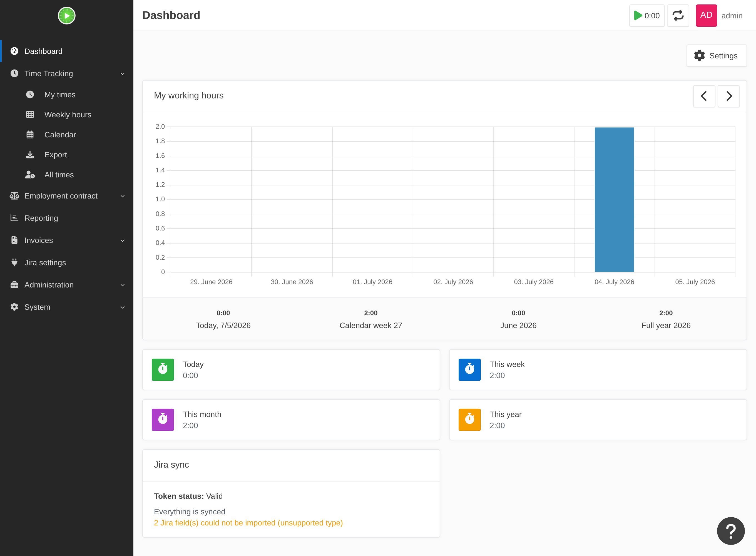Image resolution: width=756 pixels, height=556 pixels.
Task: Expand the System chevron
Action: [123, 307]
